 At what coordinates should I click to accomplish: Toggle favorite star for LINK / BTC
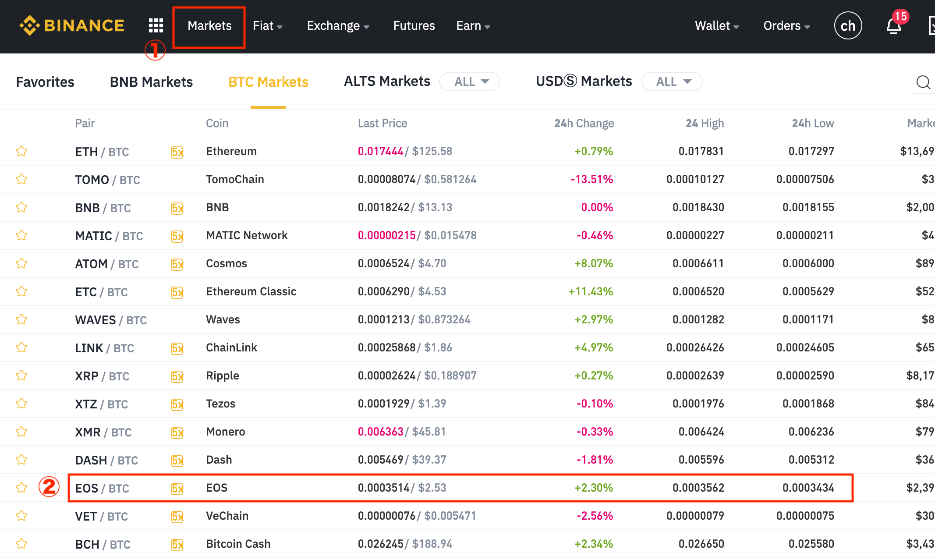tap(21, 347)
